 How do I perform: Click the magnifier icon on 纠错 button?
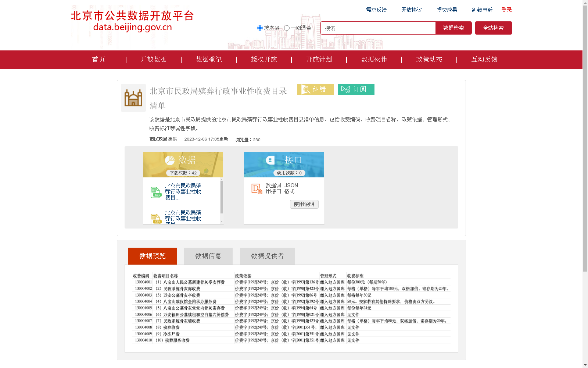coord(306,89)
